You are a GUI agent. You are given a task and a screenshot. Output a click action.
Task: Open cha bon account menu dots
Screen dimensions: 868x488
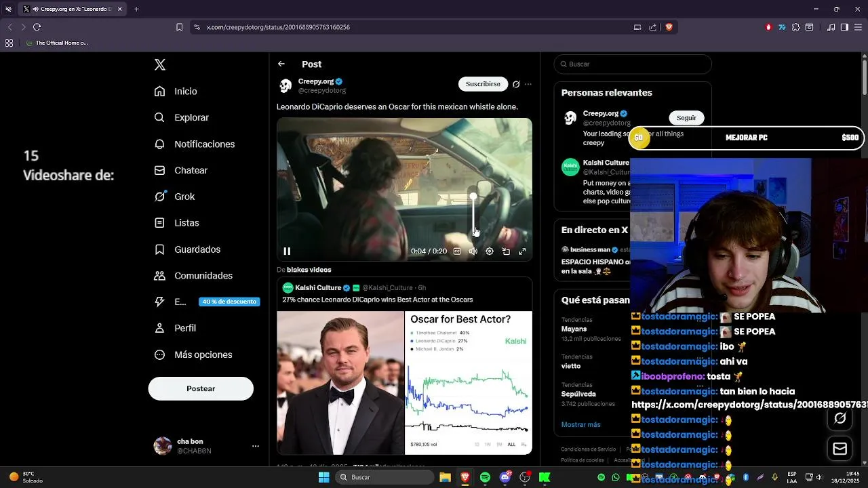256,446
